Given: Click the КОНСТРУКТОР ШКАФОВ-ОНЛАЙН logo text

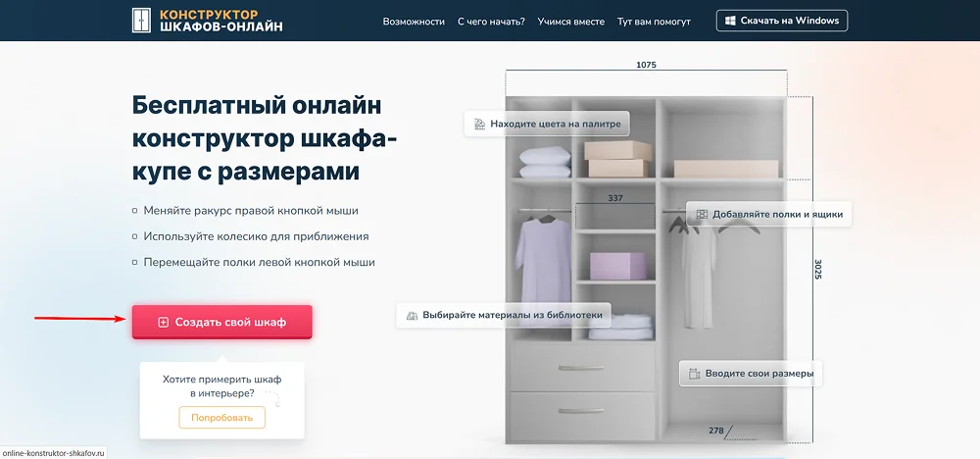Looking at the screenshot, I should [220, 21].
